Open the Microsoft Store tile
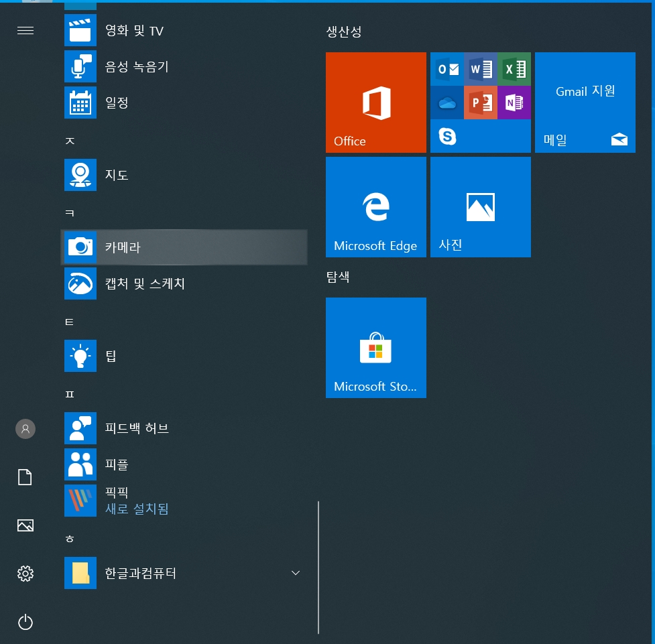The image size is (655, 644). pyautogui.click(x=376, y=348)
